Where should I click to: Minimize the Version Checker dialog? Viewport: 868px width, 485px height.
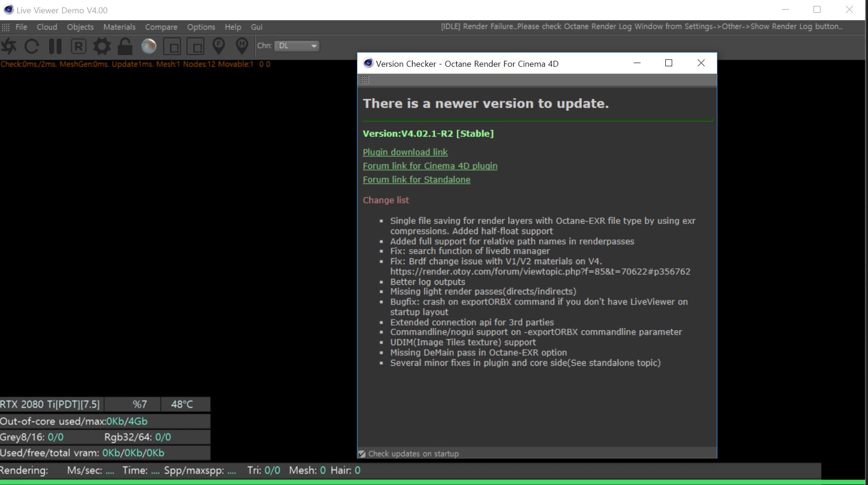click(637, 63)
